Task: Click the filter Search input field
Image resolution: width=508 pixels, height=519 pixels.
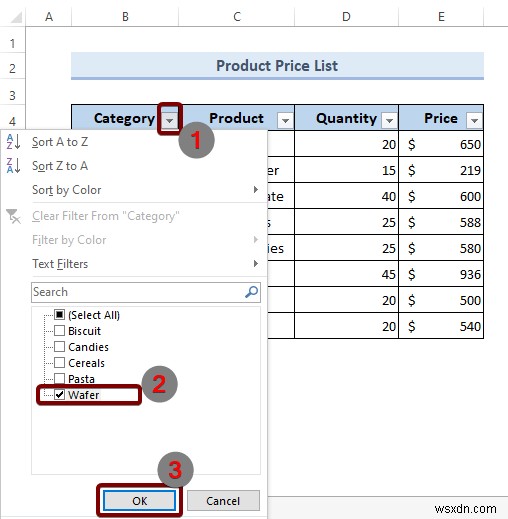Action: coord(146,292)
